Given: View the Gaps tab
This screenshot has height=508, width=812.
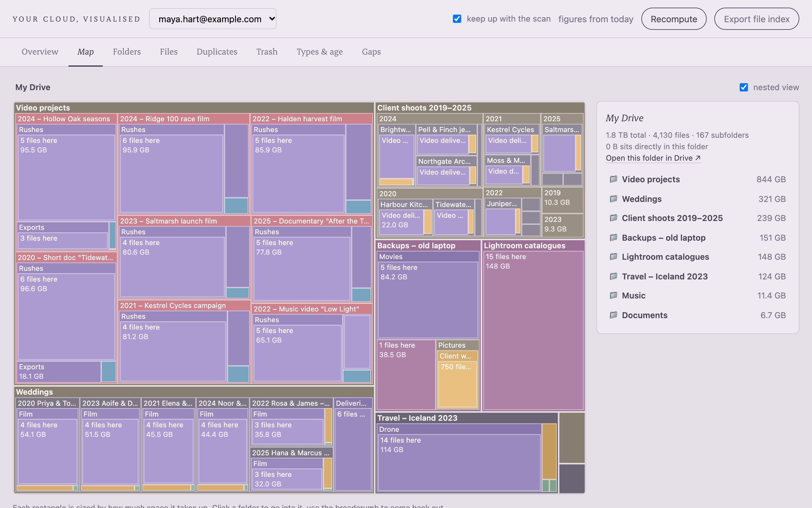Looking at the screenshot, I should coord(371,52).
